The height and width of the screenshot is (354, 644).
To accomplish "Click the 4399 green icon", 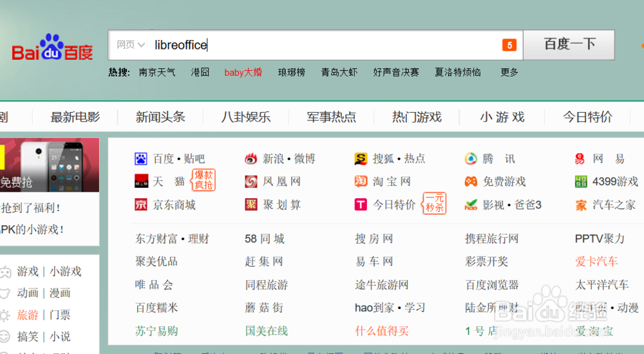I will tap(581, 181).
